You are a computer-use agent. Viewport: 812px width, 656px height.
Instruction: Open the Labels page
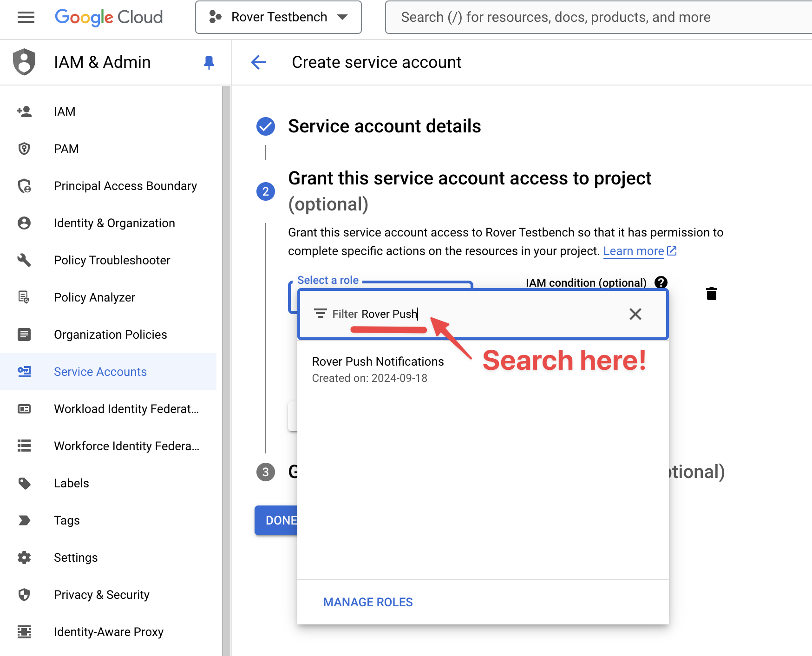pyautogui.click(x=108, y=483)
